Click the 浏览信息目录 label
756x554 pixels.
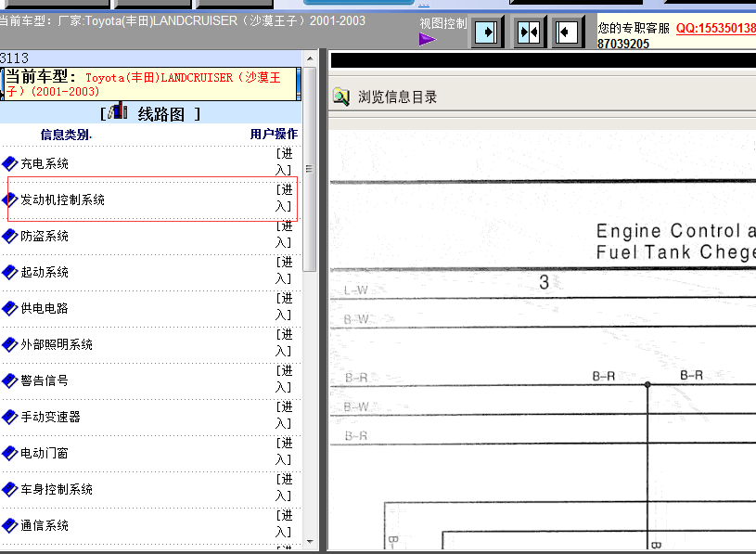pos(397,97)
